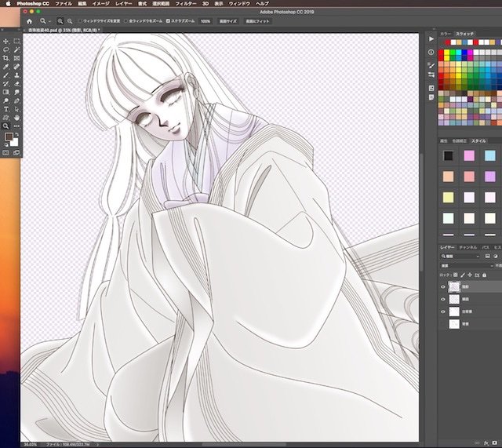Open the layer blend mode dropdown

[467, 266]
